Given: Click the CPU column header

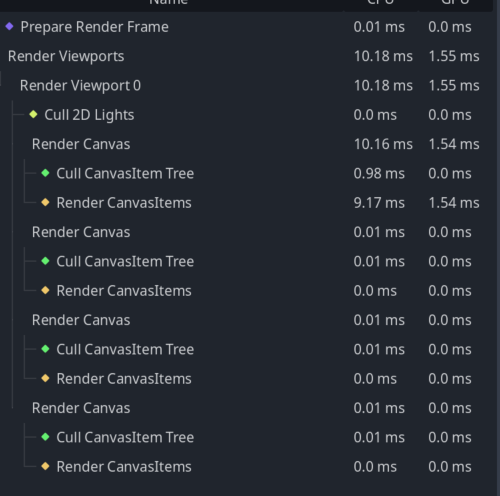Looking at the screenshot, I should [x=380, y=3].
